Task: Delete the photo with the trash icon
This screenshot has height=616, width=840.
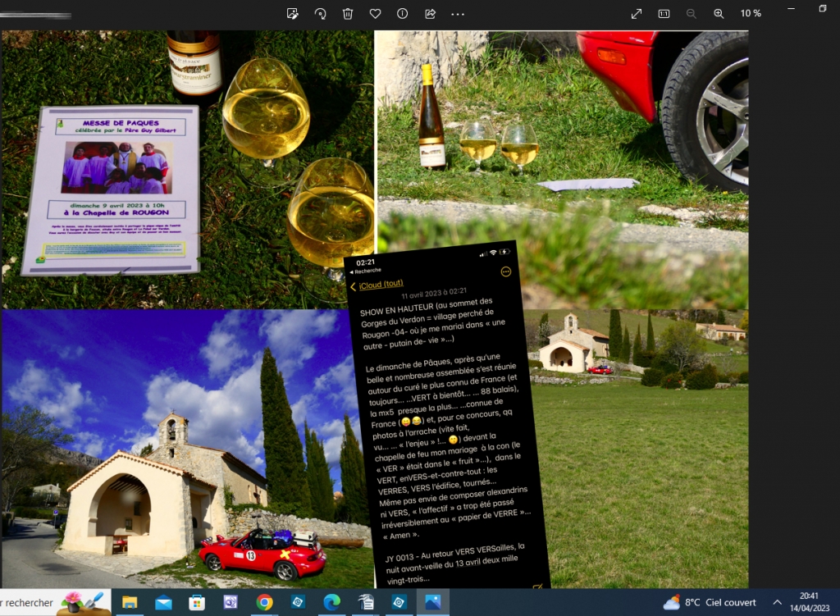Action: (348, 14)
